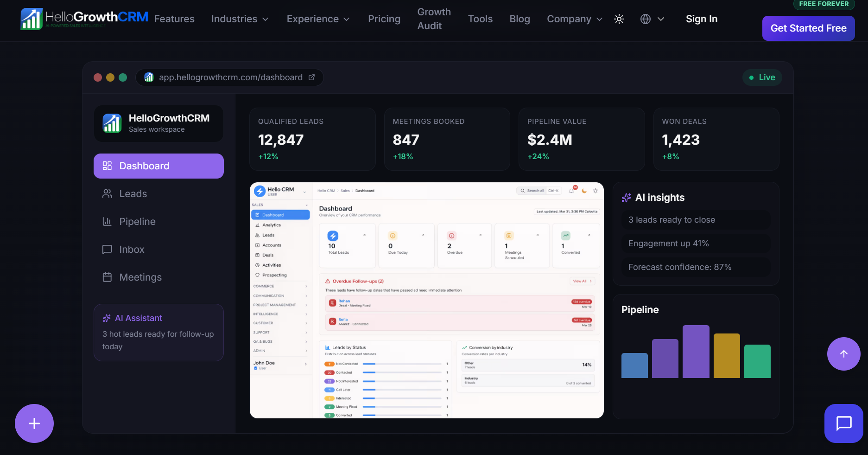868x455 pixels.
Task: Click the sparkle icon next to AI insights
Action: (x=626, y=198)
